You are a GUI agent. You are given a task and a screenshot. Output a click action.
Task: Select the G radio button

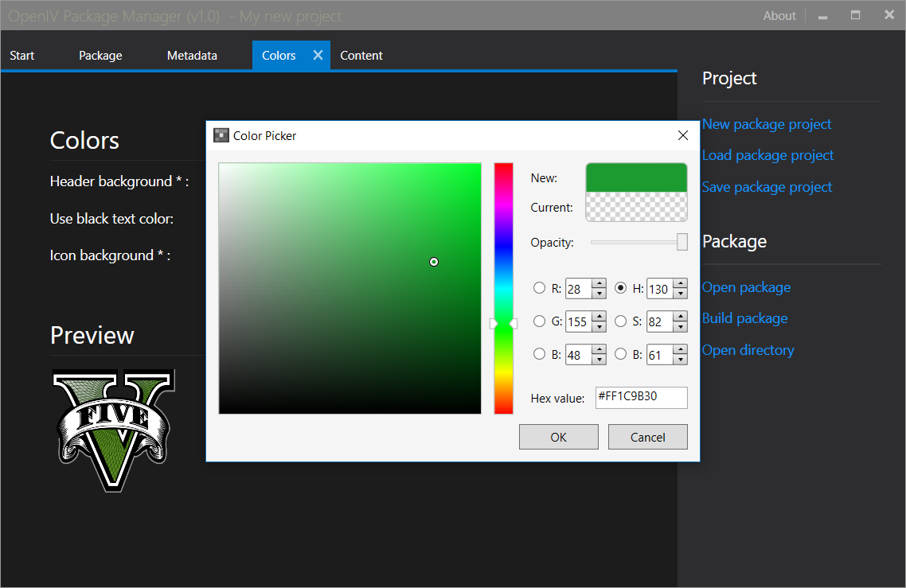540,321
